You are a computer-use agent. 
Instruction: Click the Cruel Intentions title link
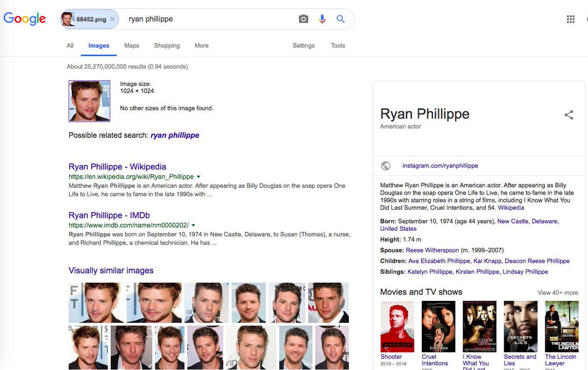pos(435,360)
